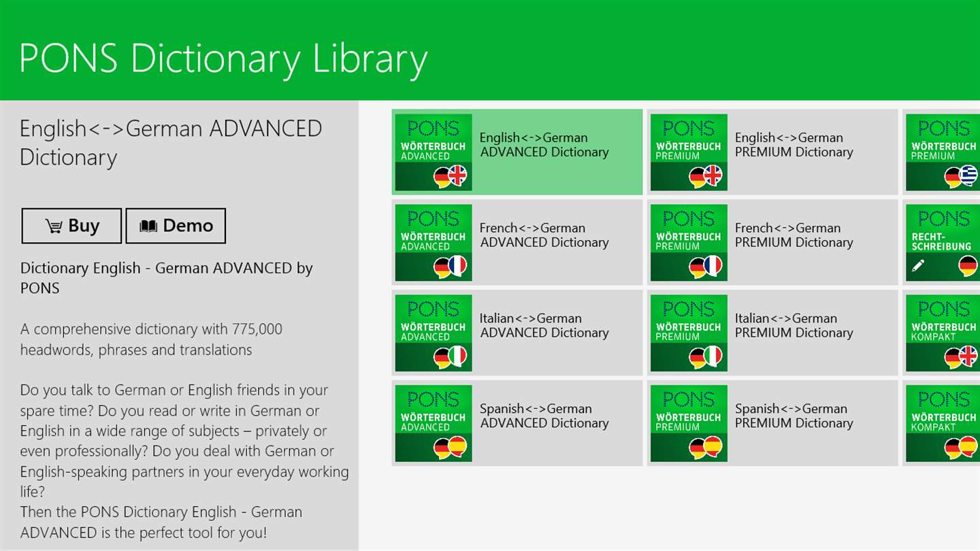This screenshot has width=980, height=551.
Task: Select English<->German PREMIUM Dictionary cover icon
Action: click(x=689, y=152)
